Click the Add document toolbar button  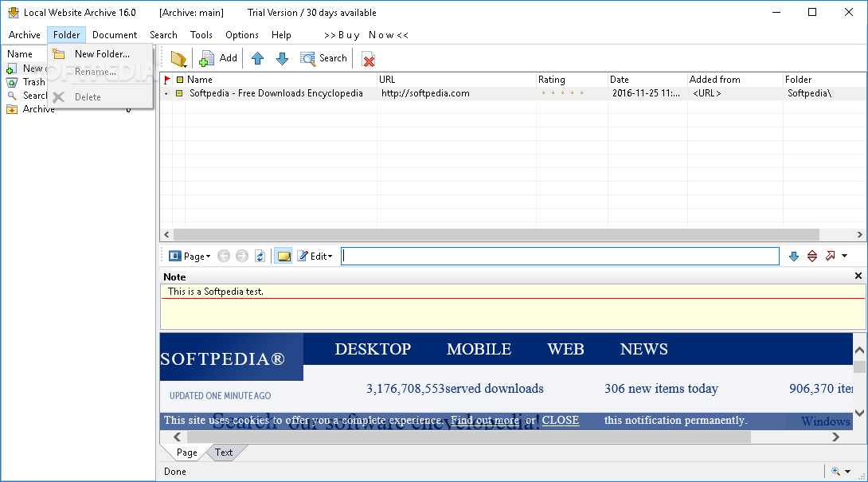coord(218,58)
